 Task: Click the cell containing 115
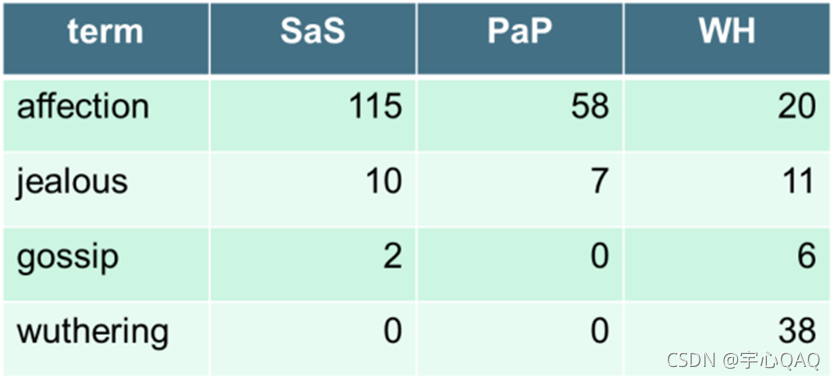tap(313, 115)
